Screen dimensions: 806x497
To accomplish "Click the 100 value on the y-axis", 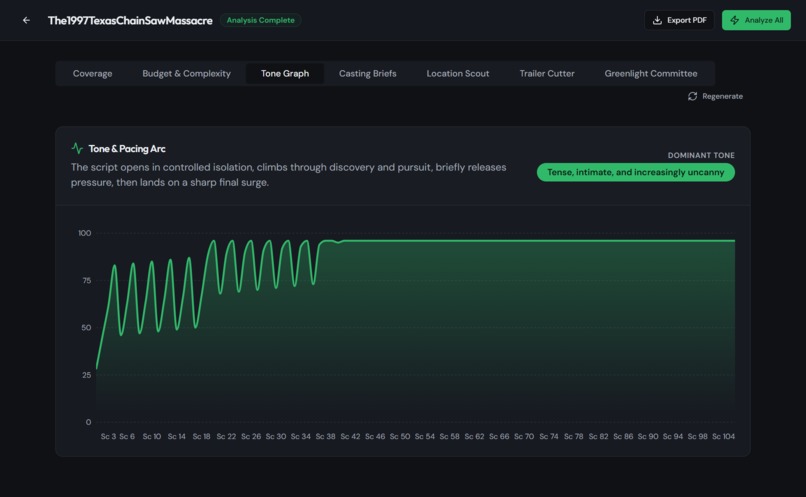I will tap(85, 233).
